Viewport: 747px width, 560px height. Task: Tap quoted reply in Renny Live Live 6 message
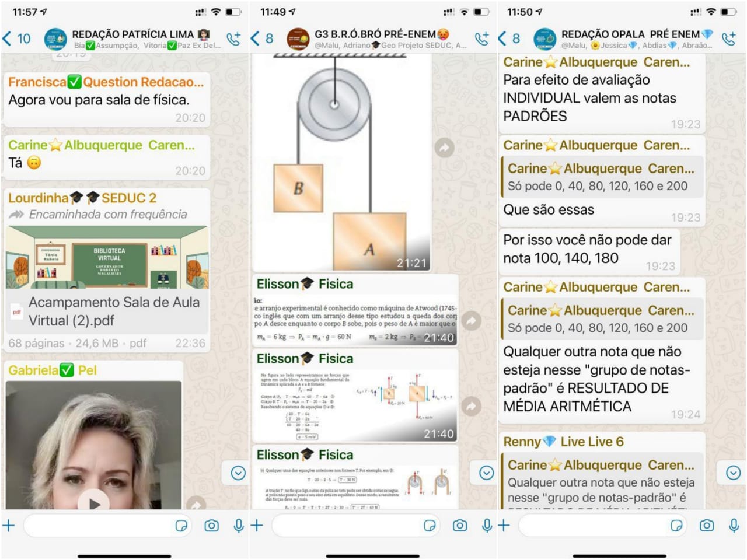(x=602, y=481)
